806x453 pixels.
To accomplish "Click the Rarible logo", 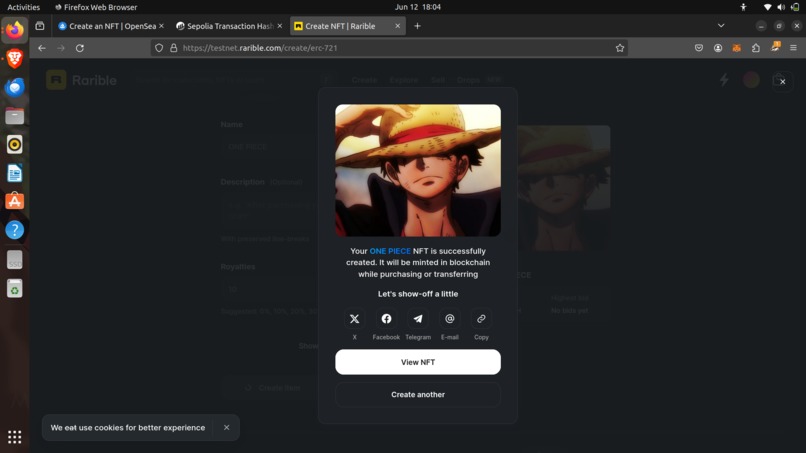I will [81, 80].
